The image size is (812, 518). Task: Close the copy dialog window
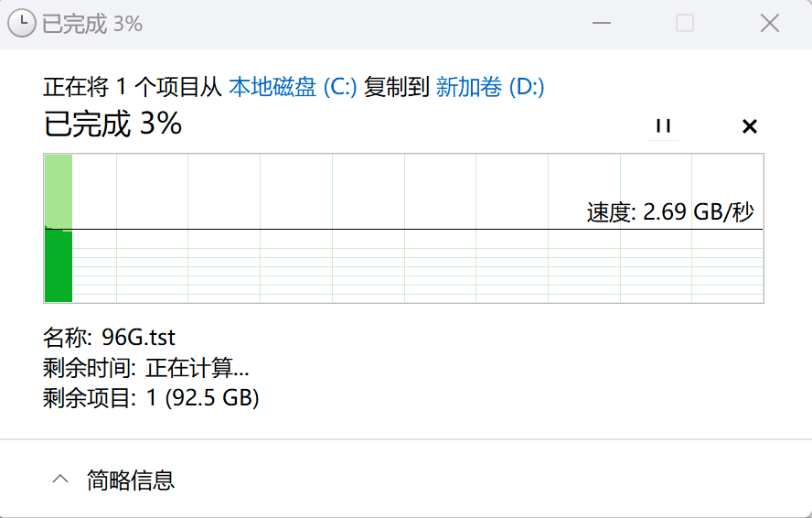point(769,24)
